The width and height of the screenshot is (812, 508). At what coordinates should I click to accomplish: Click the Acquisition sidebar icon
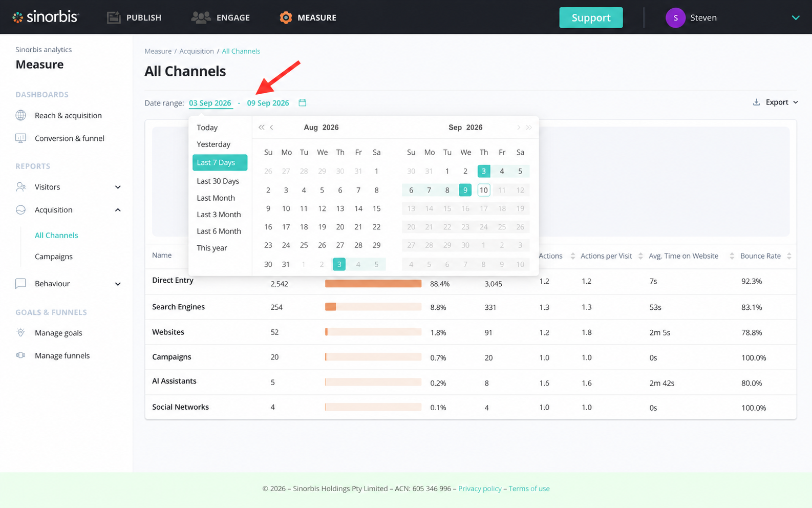(x=21, y=210)
